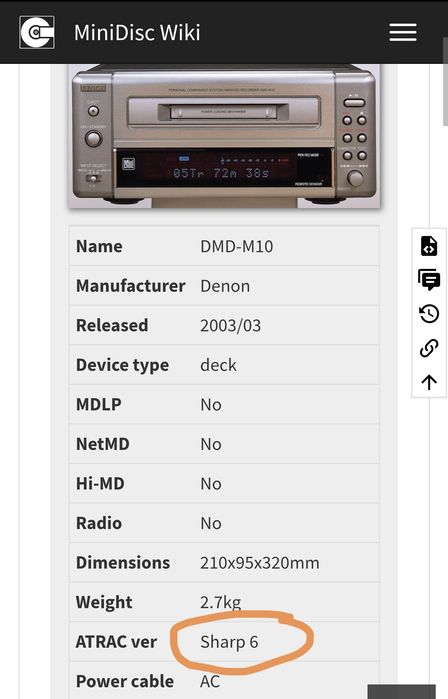Image resolution: width=448 pixels, height=699 pixels.
Task: Click the Name row label
Action: [x=99, y=247]
